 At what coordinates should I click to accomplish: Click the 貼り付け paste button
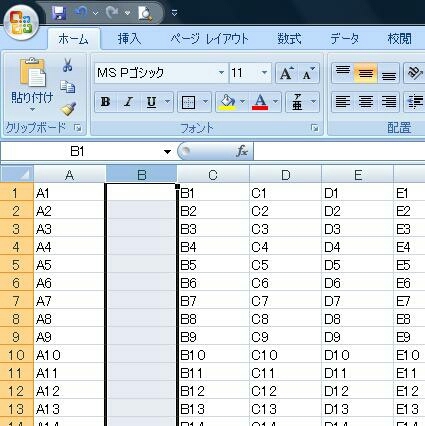(x=32, y=80)
